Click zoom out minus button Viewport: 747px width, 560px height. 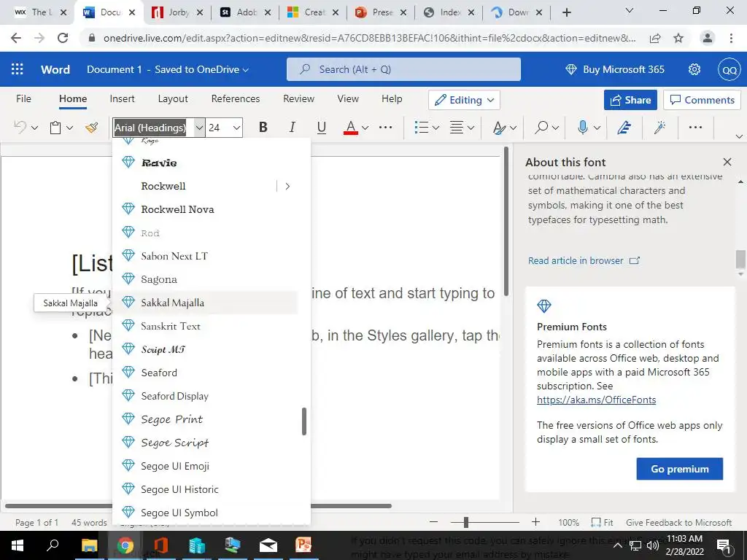click(x=433, y=522)
